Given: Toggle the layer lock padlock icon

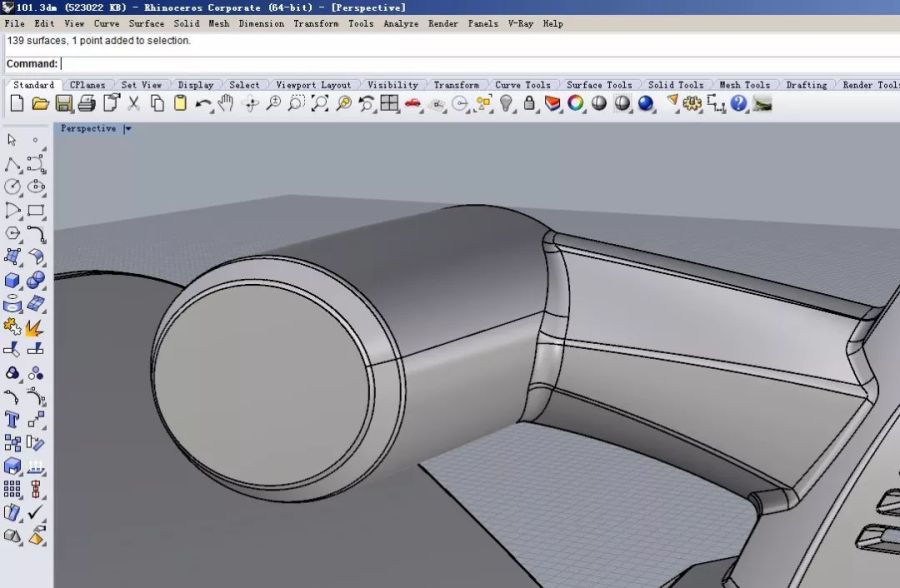Looking at the screenshot, I should tap(530, 104).
